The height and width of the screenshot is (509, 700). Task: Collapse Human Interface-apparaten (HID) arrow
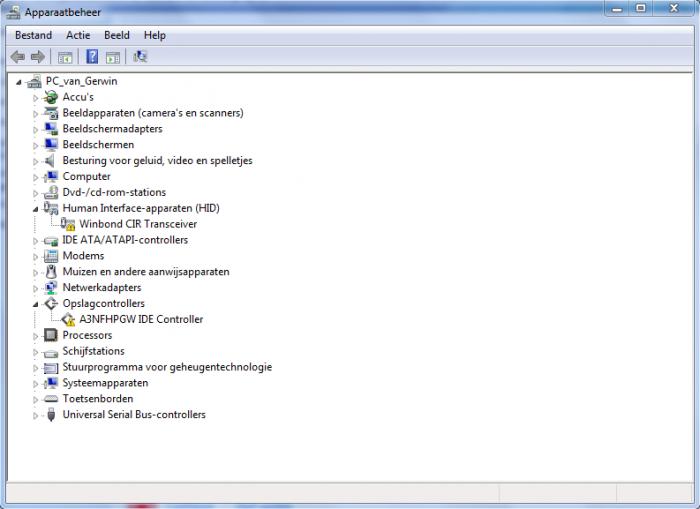tap(35, 209)
